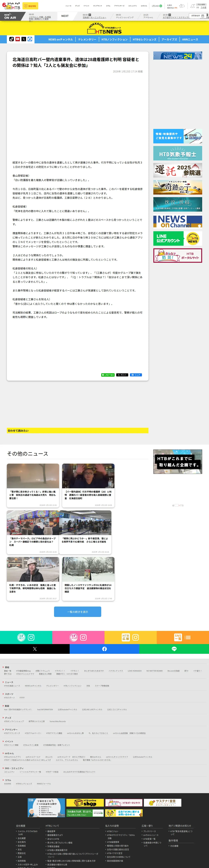209x868 pixels.
Task: Click the LINE logo on green footer bar
Action: tap(174, 649)
